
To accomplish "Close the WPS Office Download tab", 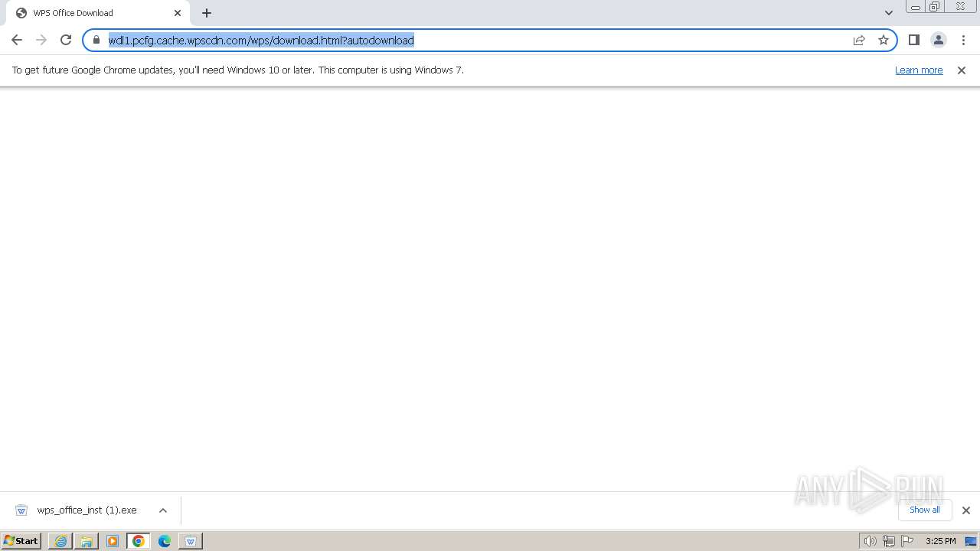I will 178,13.
